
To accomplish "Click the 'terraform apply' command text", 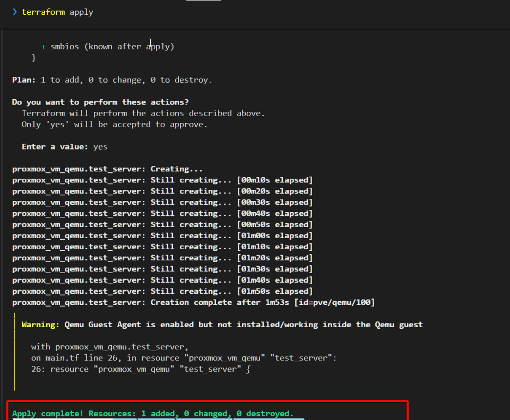I will [57, 12].
